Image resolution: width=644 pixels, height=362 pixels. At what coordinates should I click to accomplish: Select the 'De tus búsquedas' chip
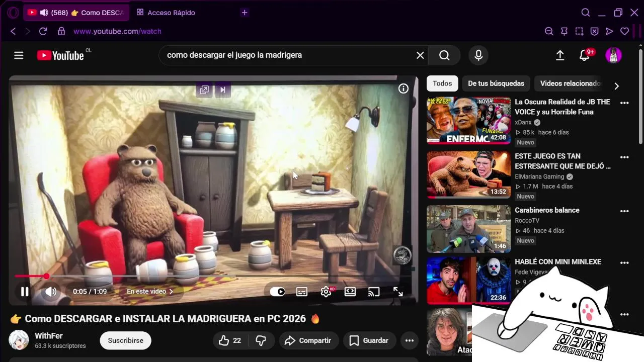point(496,83)
